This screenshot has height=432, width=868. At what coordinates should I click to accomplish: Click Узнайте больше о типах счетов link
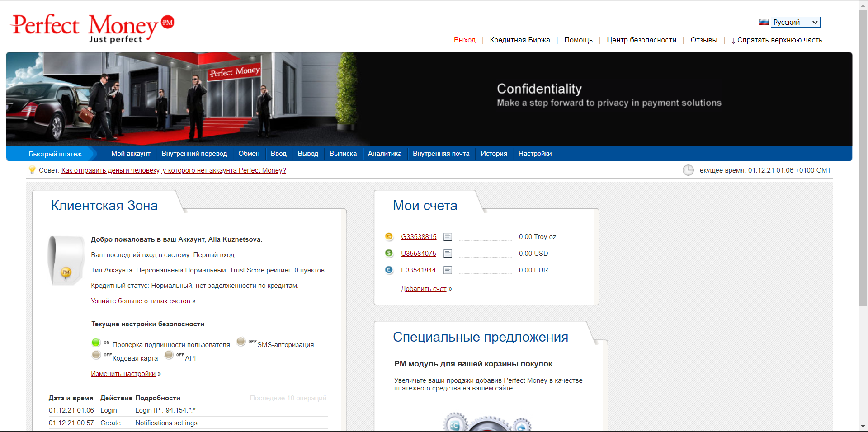pyautogui.click(x=141, y=301)
